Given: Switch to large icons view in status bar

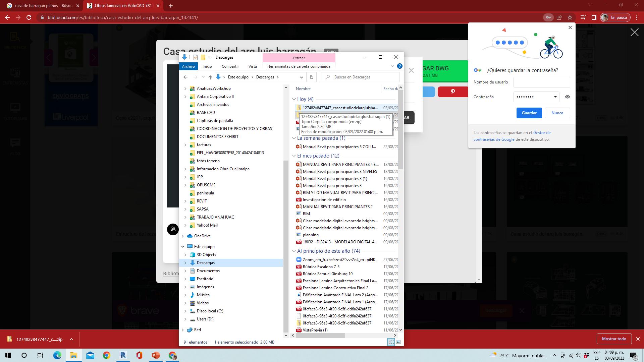Looking at the screenshot, I should pos(398,342).
